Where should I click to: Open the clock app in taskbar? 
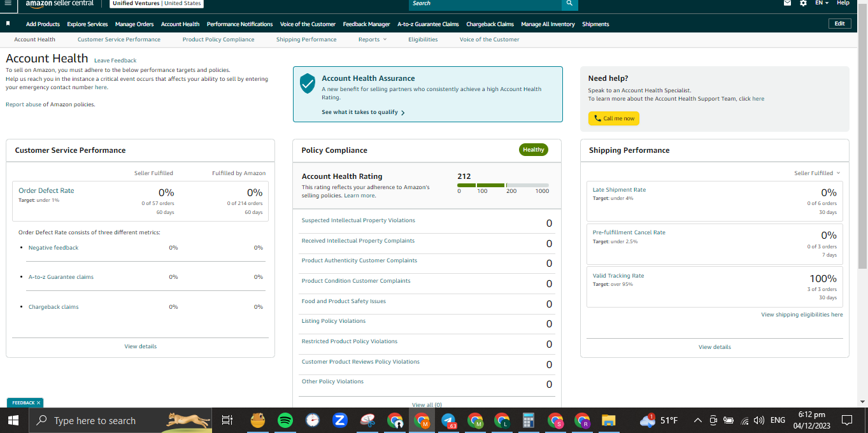click(313, 420)
